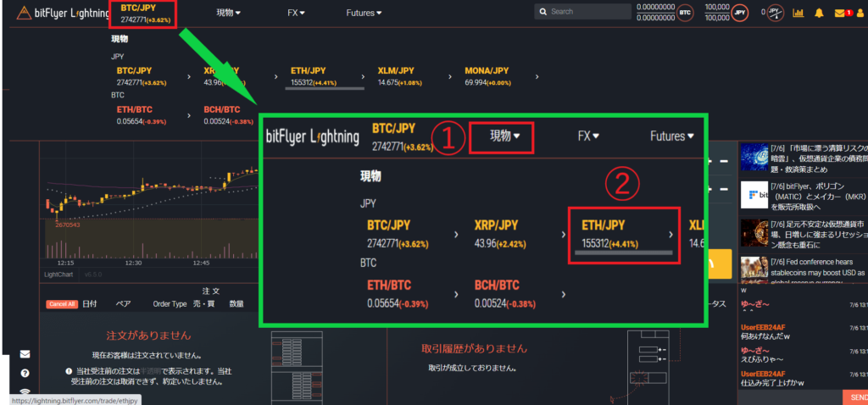Image resolution: width=868 pixels, height=405 pixels.
Task: Open the FX dropdown in the top navigation bar
Action: pos(296,12)
